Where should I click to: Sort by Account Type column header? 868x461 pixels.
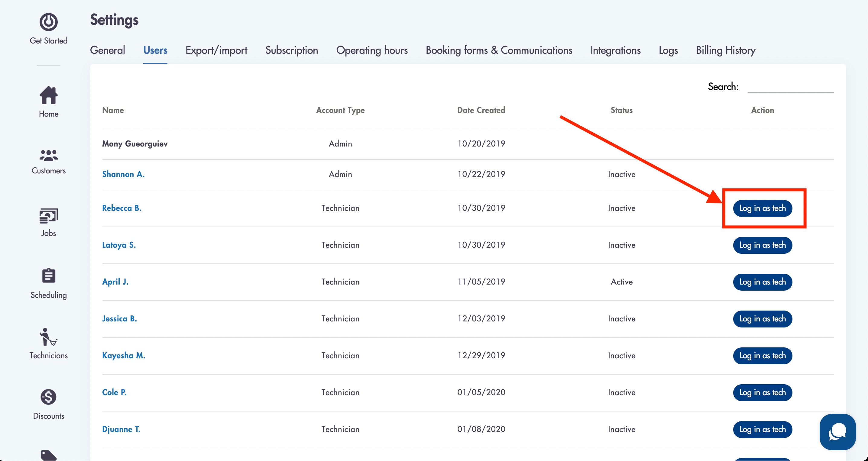click(340, 110)
